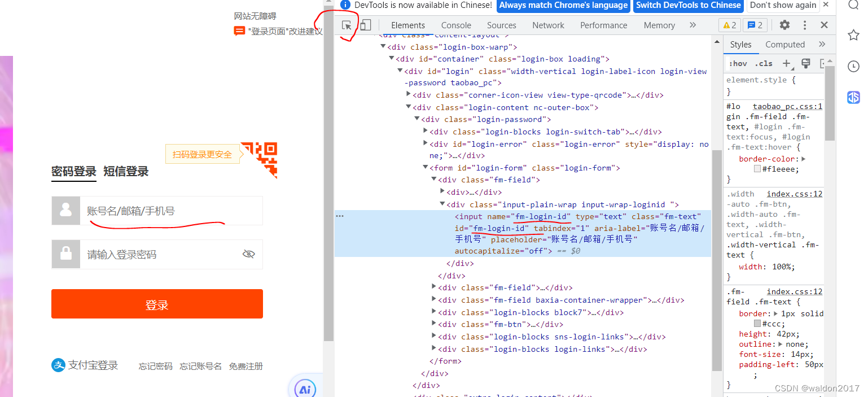Image resolution: width=868 pixels, height=397 pixels.
Task: Switch to the Sources tab
Action: (x=502, y=25)
